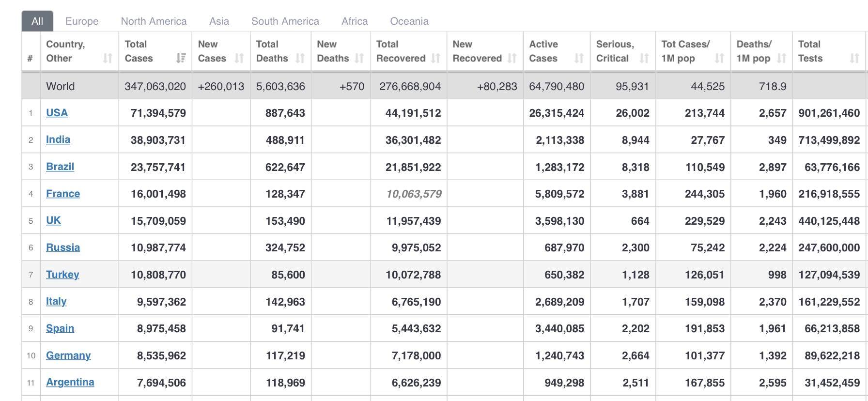Sort by Total Cases descending icon

181,58
